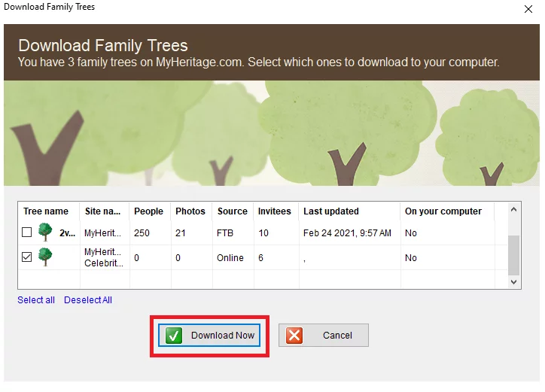Click the '6' invitees cell
This screenshot has height=392, width=545.
(x=260, y=258)
